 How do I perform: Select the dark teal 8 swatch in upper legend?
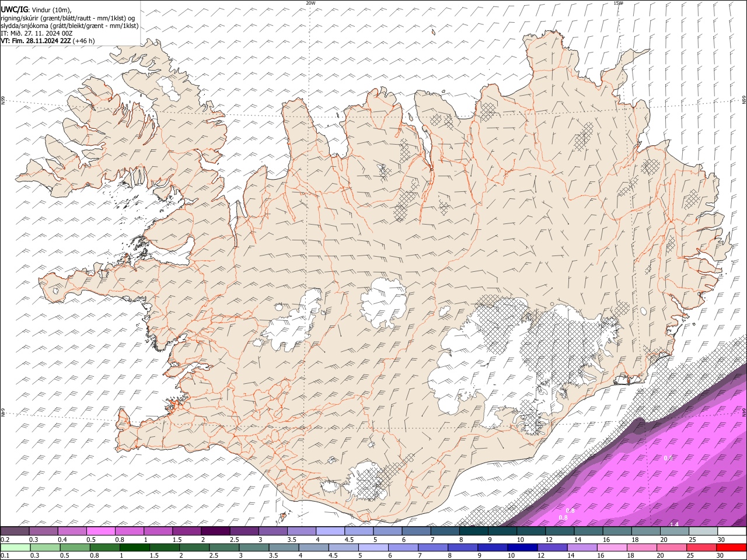pyautogui.click(x=473, y=531)
